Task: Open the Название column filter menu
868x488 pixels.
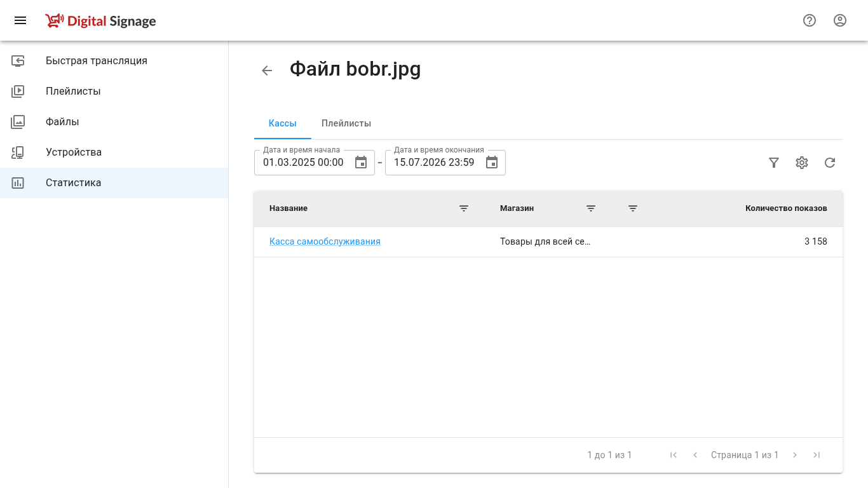Action: [464, 208]
